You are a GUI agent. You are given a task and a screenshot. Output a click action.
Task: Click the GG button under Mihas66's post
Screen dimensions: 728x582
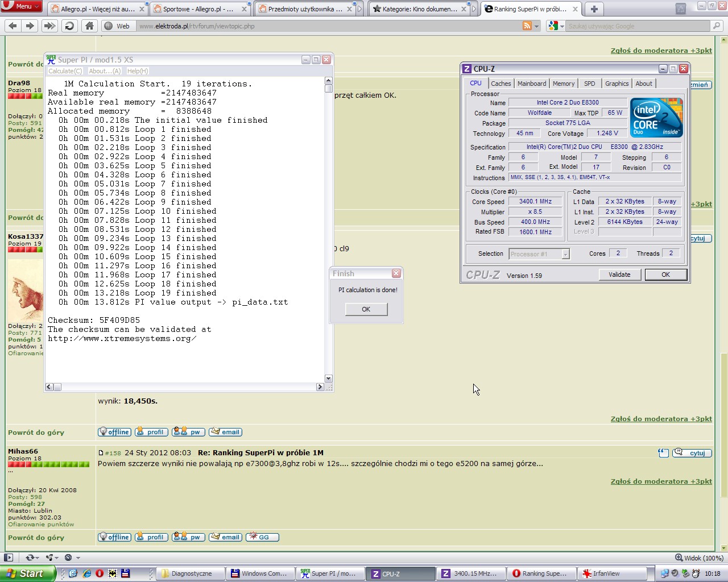(x=262, y=537)
